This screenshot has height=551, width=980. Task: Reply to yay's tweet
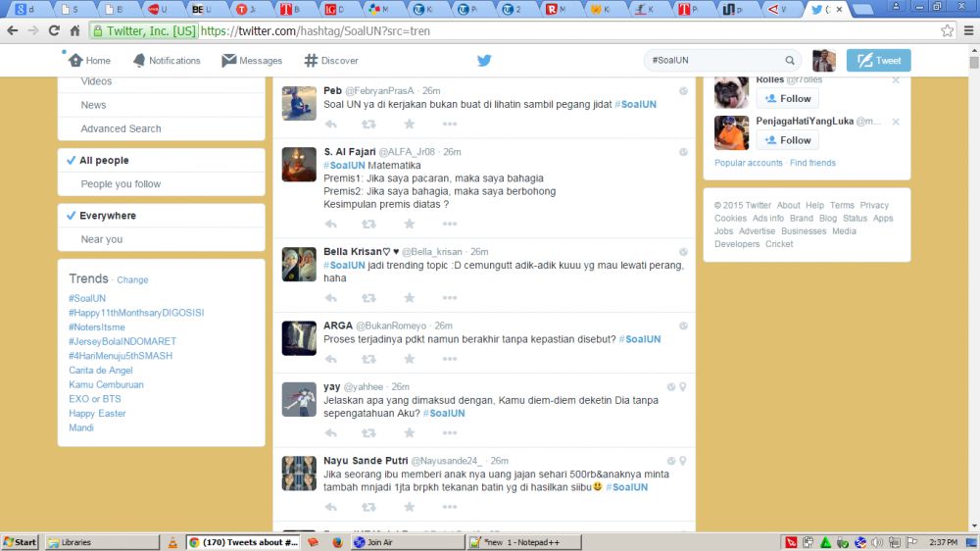(x=330, y=432)
